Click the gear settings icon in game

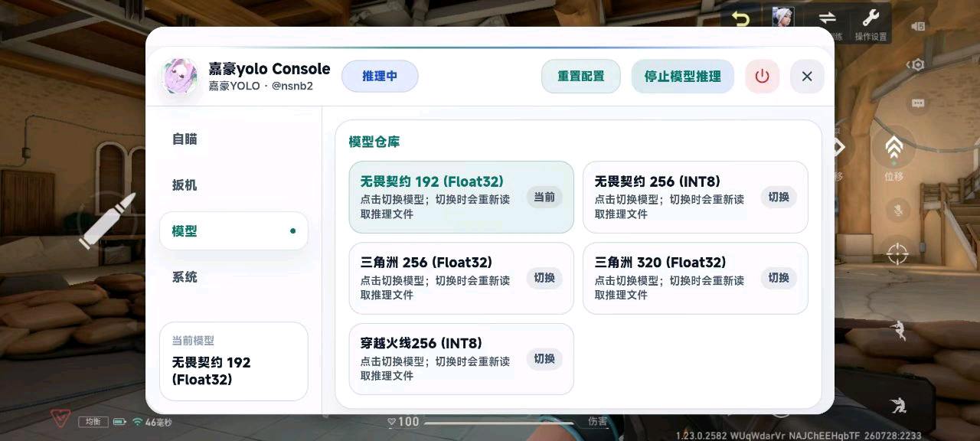(x=918, y=65)
